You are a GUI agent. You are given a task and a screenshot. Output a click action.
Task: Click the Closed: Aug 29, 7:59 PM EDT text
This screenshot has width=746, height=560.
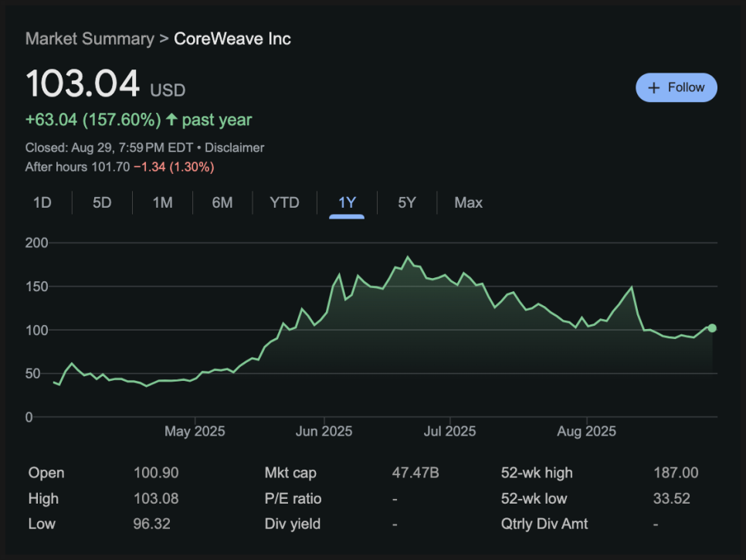click(109, 148)
